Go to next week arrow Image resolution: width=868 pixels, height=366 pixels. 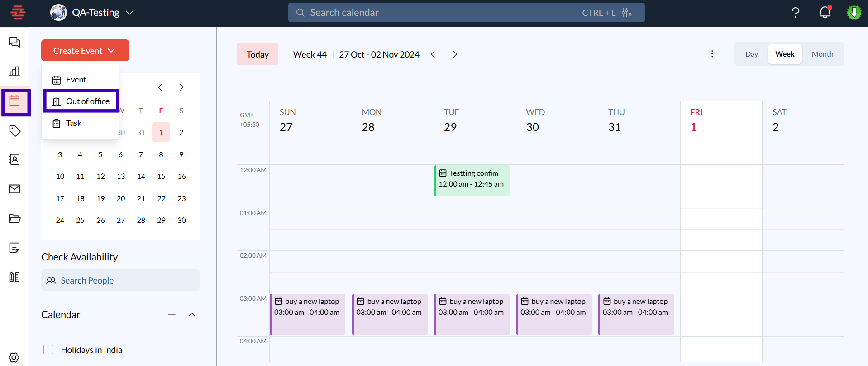pyautogui.click(x=455, y=54)
